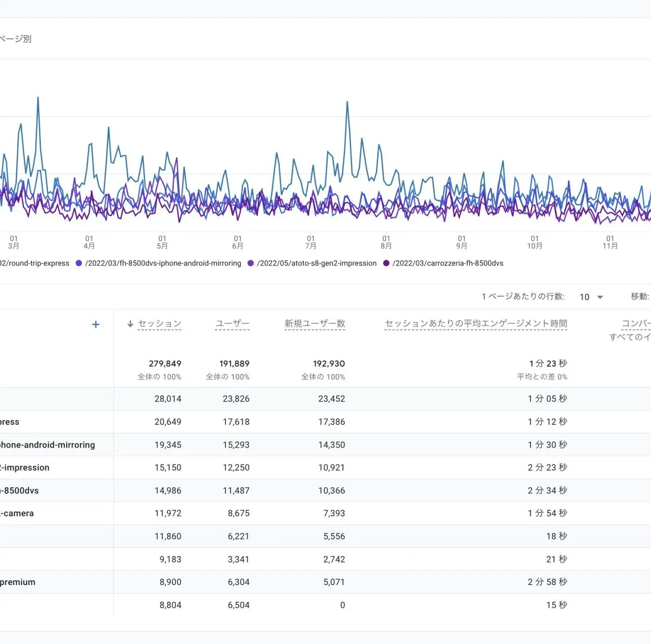Open the rows-per-page dropdown showing 10
The width and height of the screenshot is (651, 644).
591,297
